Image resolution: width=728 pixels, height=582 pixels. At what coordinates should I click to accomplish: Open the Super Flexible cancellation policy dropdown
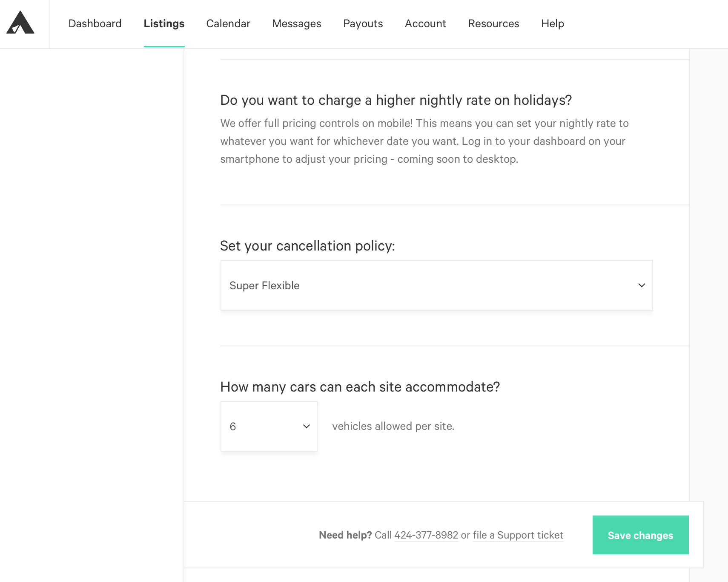pyautogui.click(x=436, y=285)
